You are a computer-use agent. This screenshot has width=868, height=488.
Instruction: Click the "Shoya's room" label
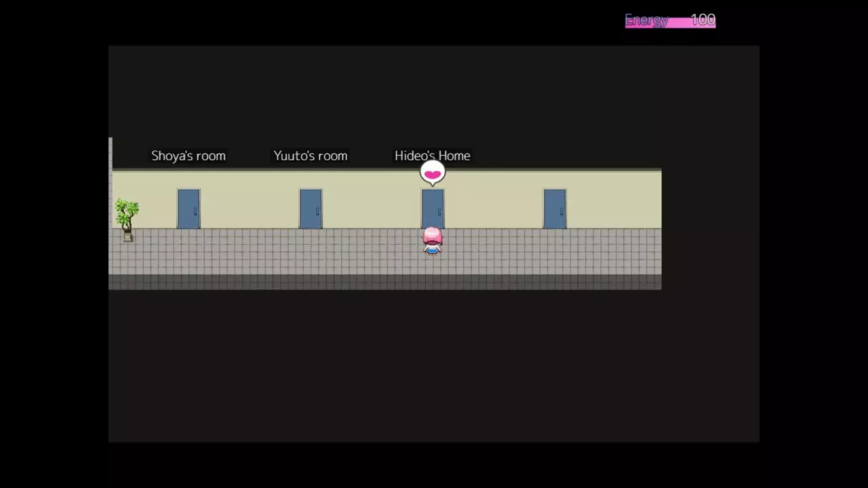189,156
